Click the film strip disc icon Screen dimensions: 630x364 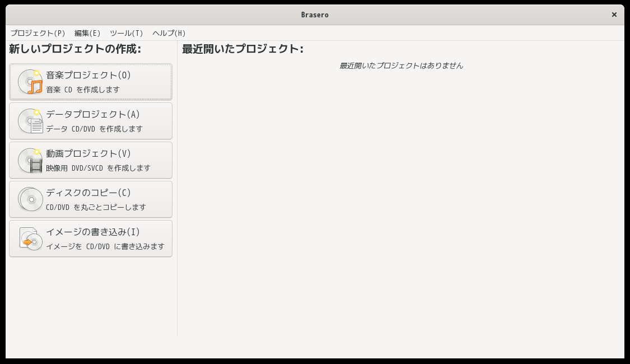point(30,160)
